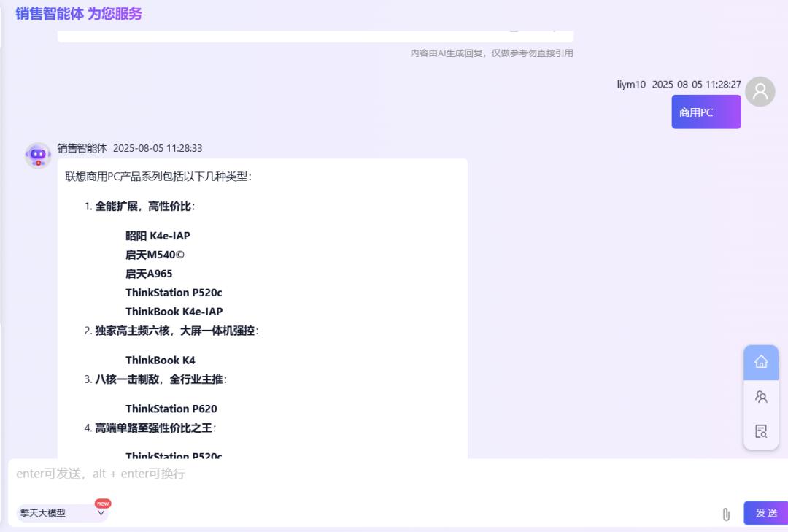788x532 pixels.
Task: Open the user contacts icon in sidebar
Action: pyautogui.click(x=761, y=397)
